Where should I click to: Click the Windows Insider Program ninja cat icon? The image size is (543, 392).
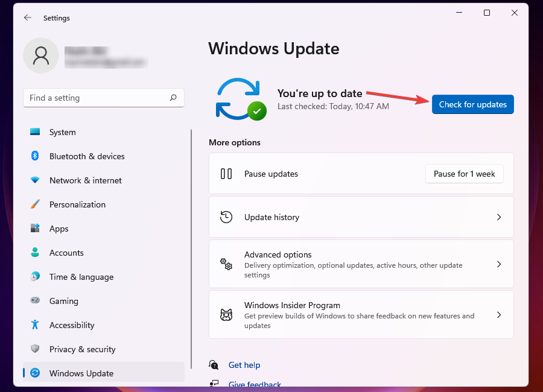click(226, 315)
